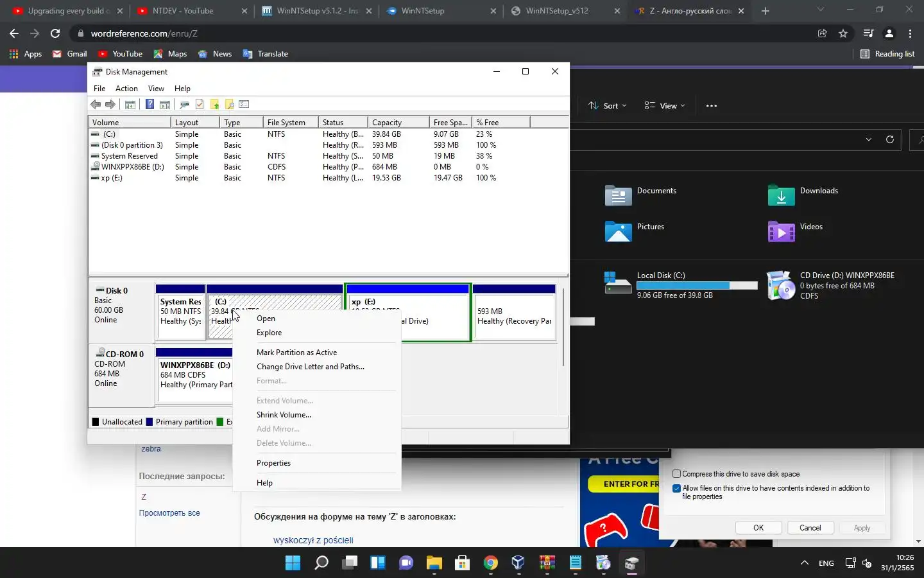Screen dimensions: 924x578
Task: Open Pictures folder in File Explorer
Action: 634,231
